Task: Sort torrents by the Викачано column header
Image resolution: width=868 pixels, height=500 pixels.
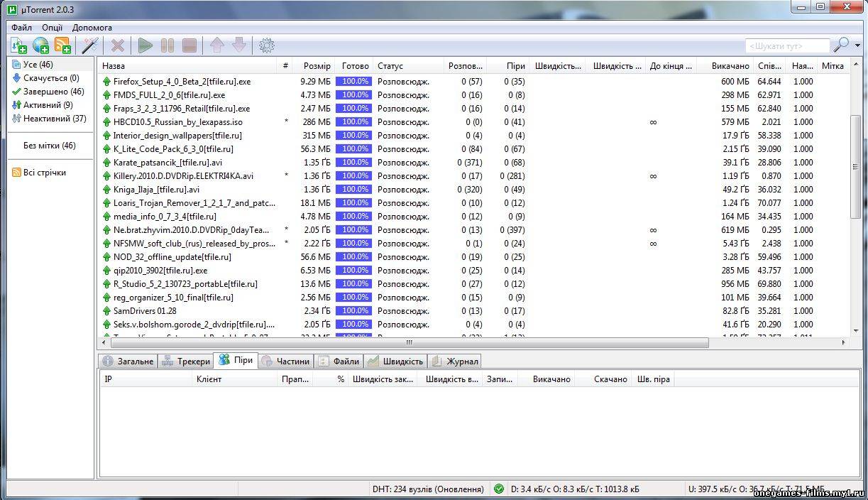Action: tap(724, 66)
